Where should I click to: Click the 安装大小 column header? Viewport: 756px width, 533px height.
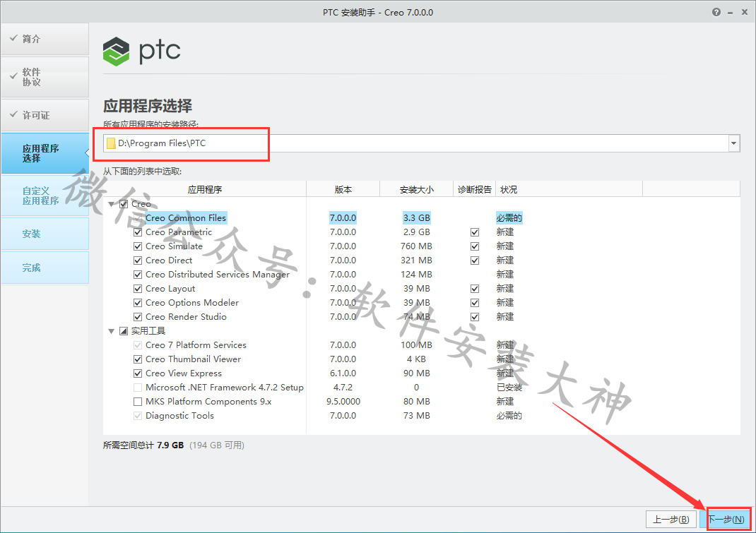[417, 189]
